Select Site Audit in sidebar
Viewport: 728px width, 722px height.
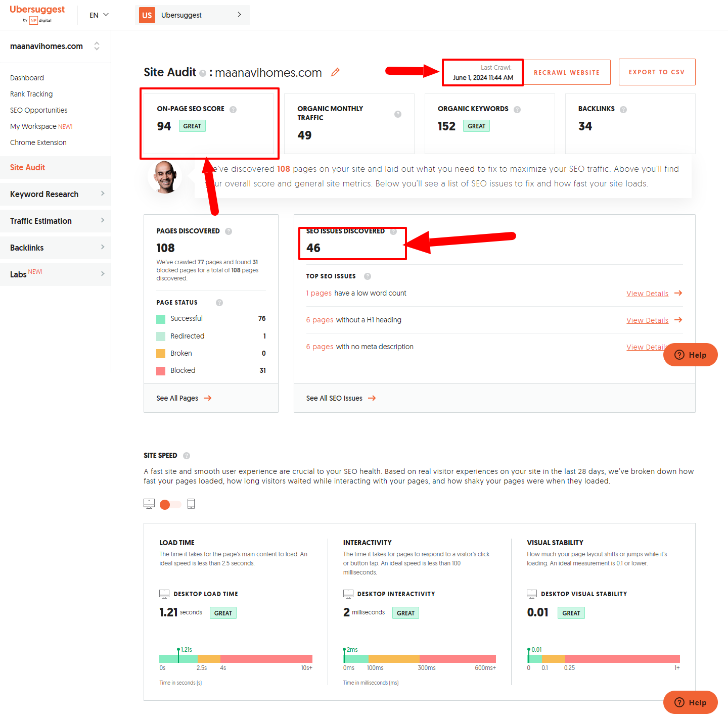(55, 167)
